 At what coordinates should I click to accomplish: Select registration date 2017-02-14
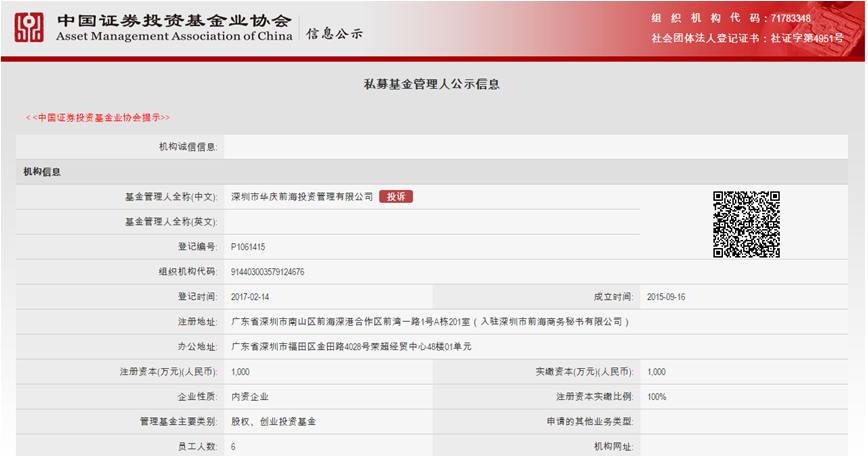tap(250, 297)
